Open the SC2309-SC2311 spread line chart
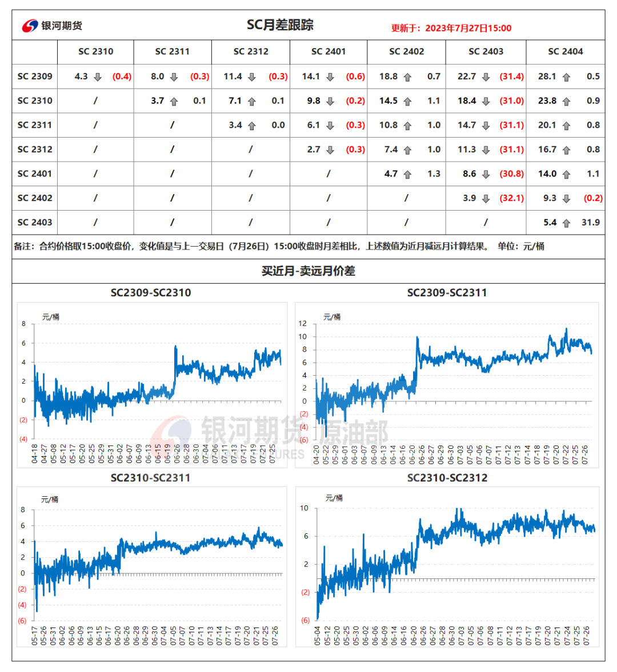 coord(447,385)
